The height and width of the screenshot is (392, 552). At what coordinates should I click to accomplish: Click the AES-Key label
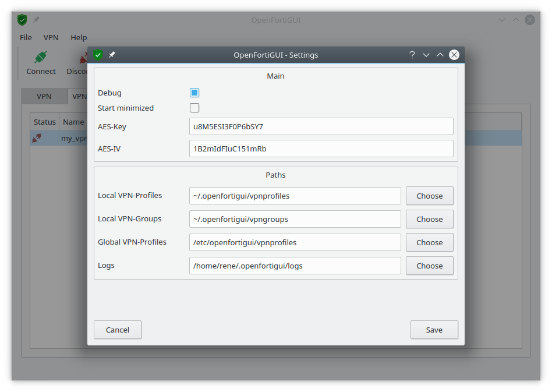point(112,127)
